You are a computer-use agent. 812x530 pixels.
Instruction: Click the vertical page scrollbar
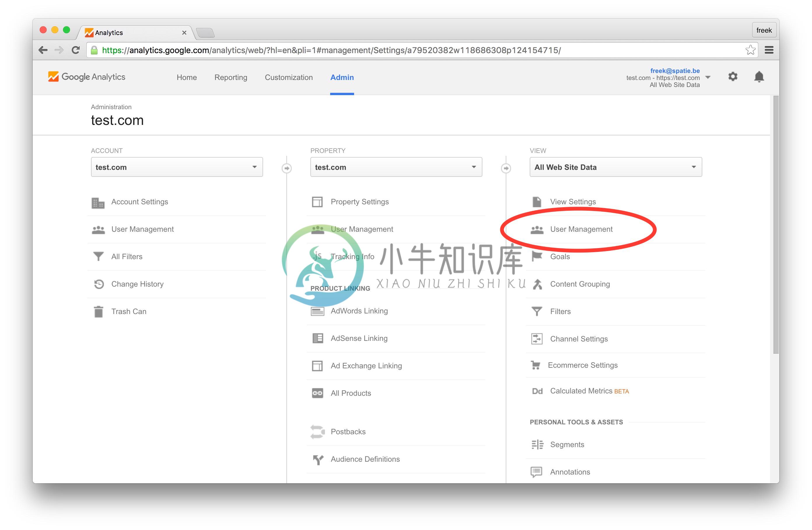pos(776,224)
